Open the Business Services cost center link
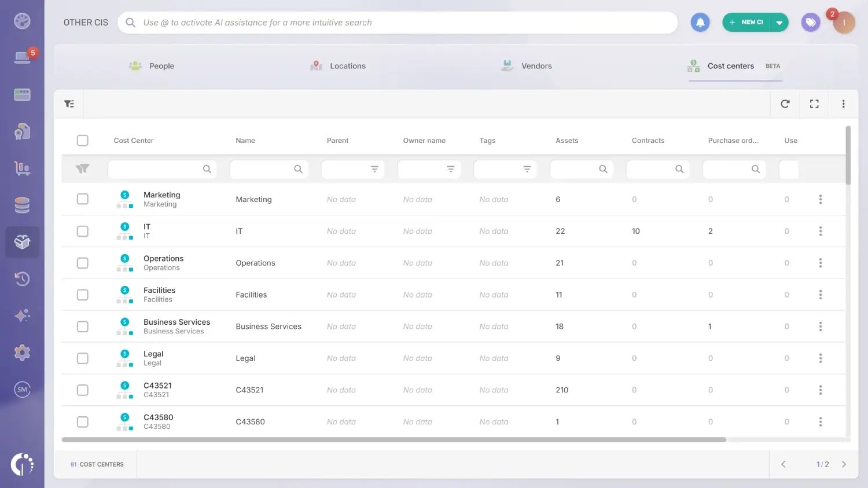The width and height of the screenshot is (868, 488). tap(176, 322)
